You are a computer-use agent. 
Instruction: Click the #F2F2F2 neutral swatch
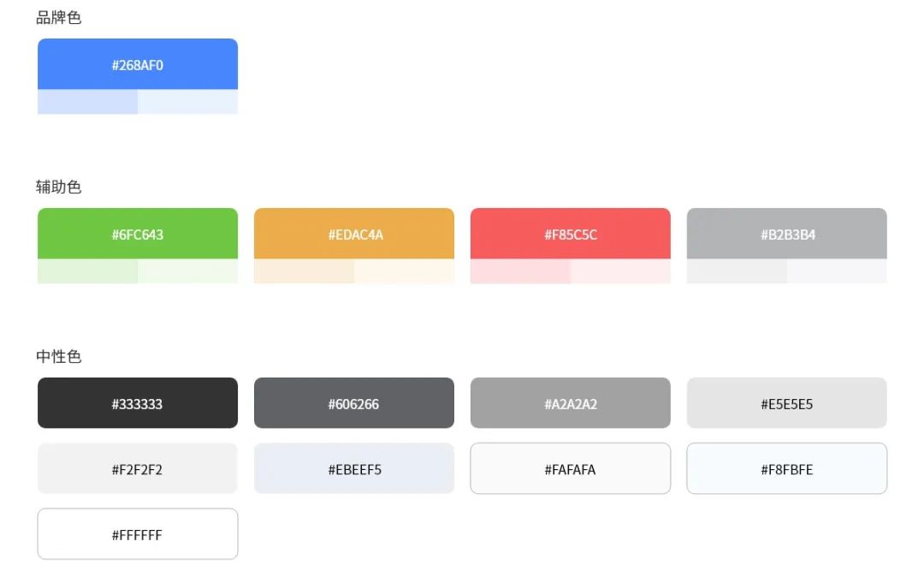pyautogui.click(x=138, y=469)
